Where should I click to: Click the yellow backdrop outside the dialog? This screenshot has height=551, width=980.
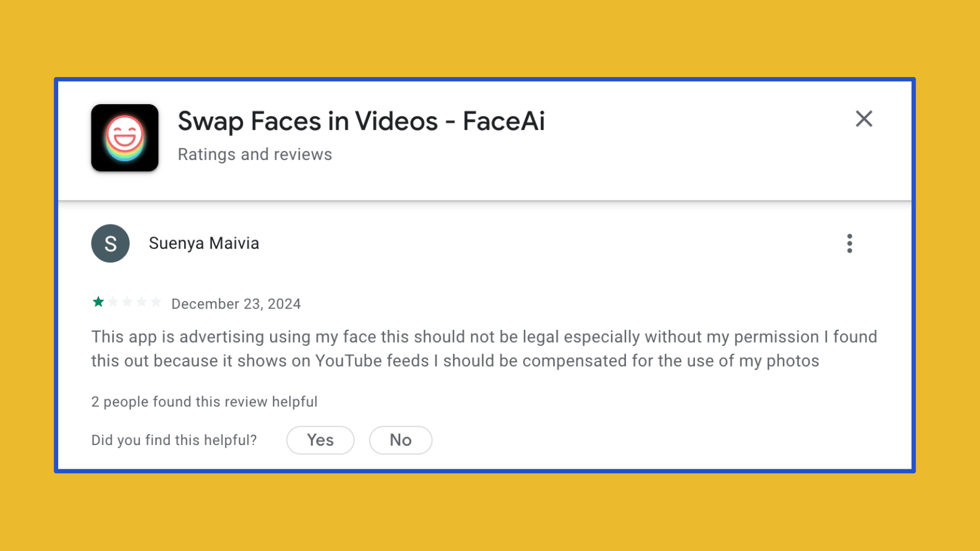pos(489,512)
